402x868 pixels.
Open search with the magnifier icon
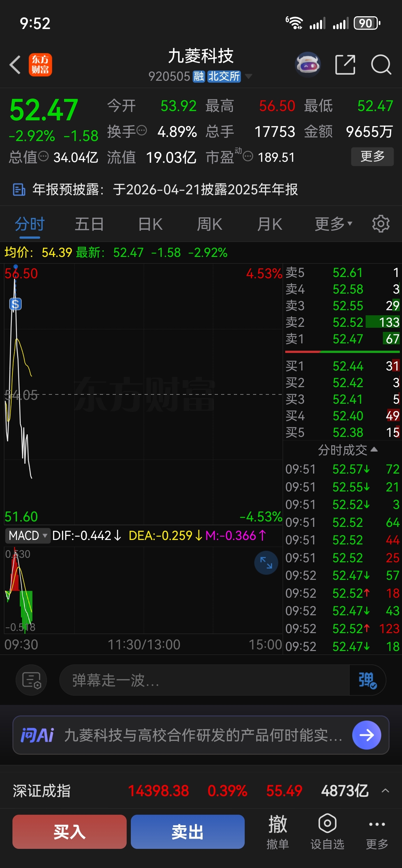pyautogui.click(x=381, y=64)
